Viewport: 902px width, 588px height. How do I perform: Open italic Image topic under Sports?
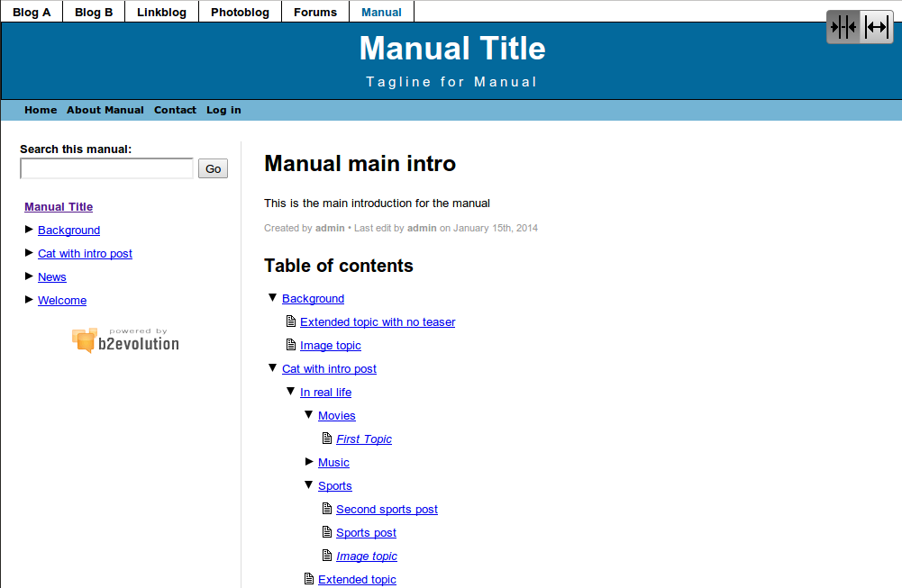point(367,556)
